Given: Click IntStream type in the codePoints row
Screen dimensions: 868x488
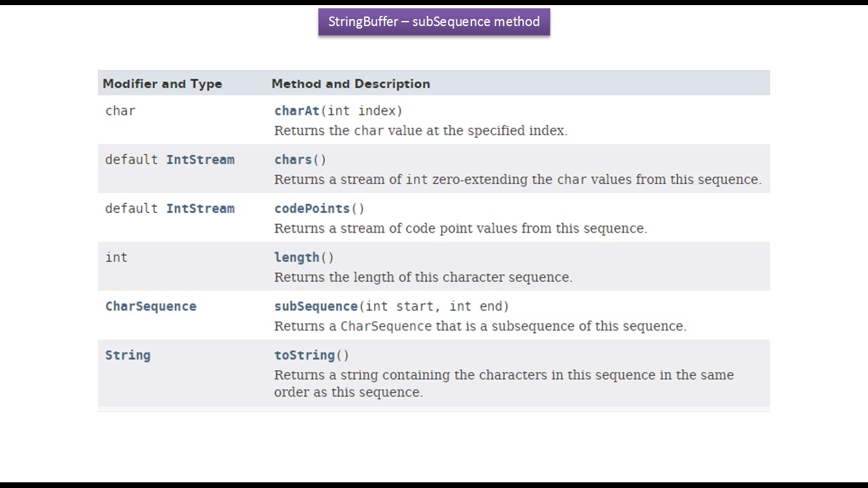Looking at the screenshot, I should coord(200,208).
